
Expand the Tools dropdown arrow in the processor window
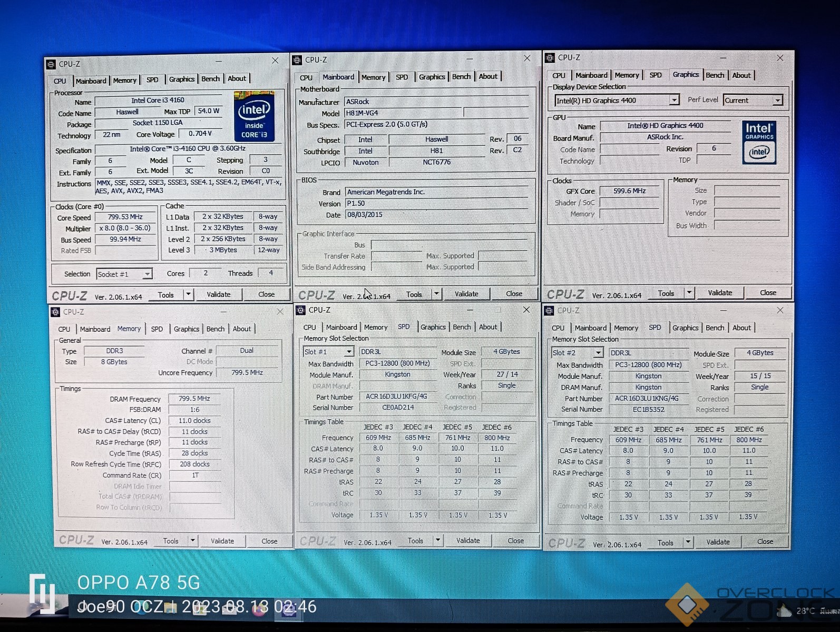click(x=188, y=294)
